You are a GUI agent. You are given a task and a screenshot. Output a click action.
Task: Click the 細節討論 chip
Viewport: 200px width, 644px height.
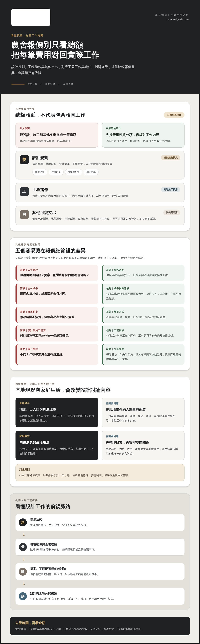[91, 172]
